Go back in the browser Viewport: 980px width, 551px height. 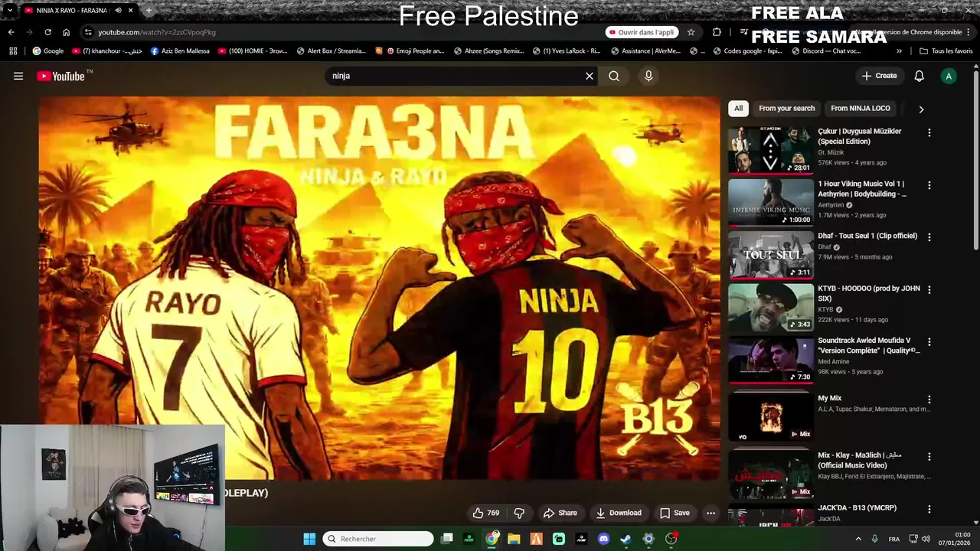pyautogui.click(x=11, y=32)
